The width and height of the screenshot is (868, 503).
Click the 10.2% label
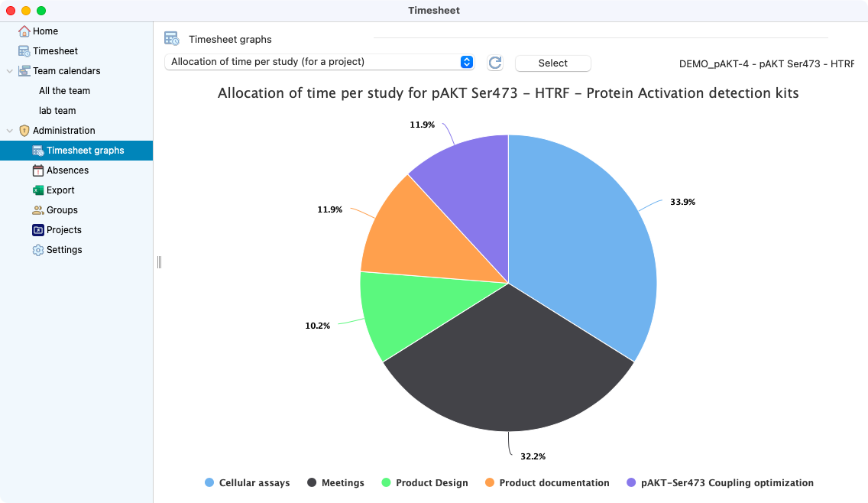(318, 326)
